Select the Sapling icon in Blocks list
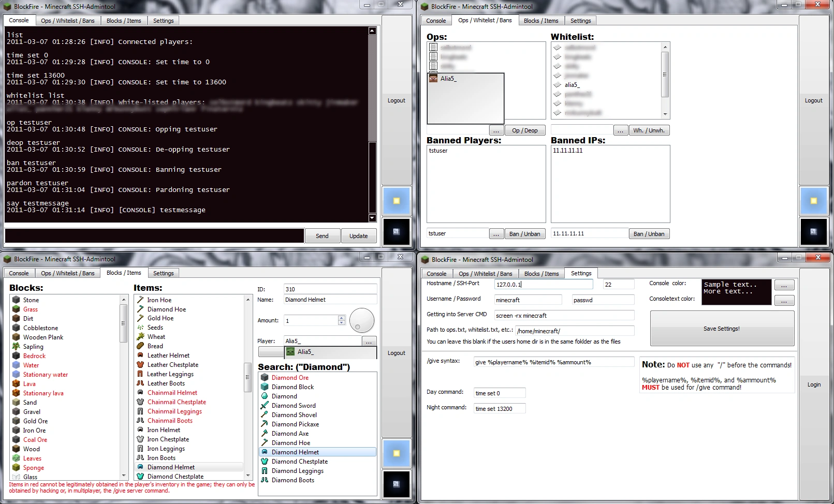The height and width of the screenshot is (504, 834). [x=16, y=347]
